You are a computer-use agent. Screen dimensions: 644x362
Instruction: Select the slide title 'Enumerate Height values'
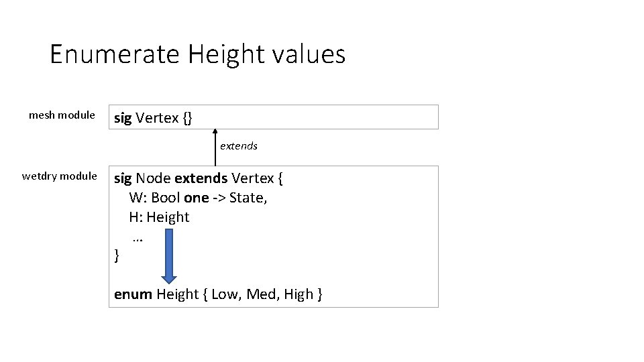coord(197,54)
